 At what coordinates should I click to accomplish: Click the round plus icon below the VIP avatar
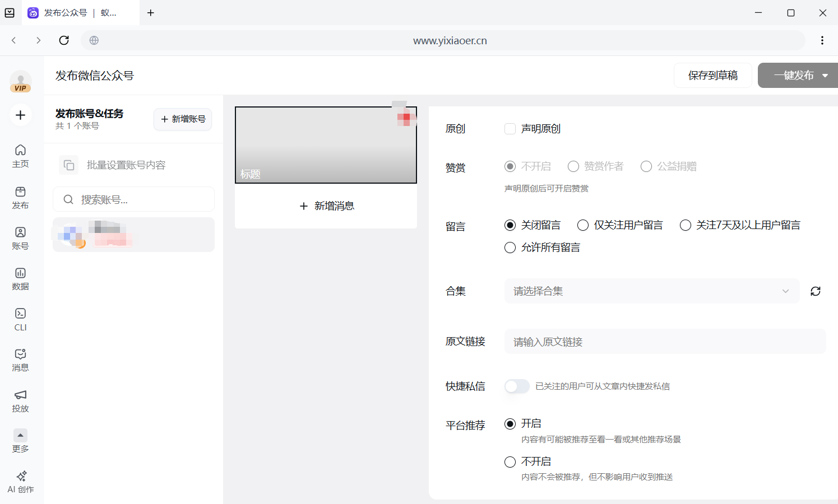[x=21, y=115]
